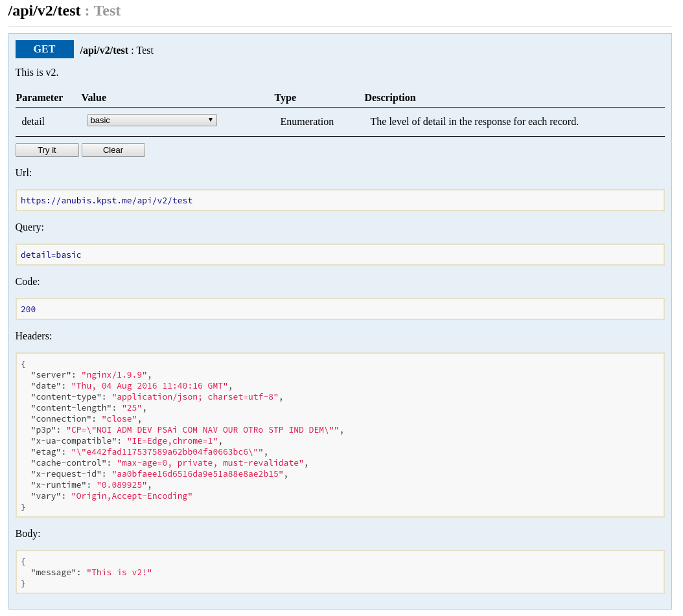Click the Parameter column header
Viewport: 683px width, 616px height.
click(39, 98)
